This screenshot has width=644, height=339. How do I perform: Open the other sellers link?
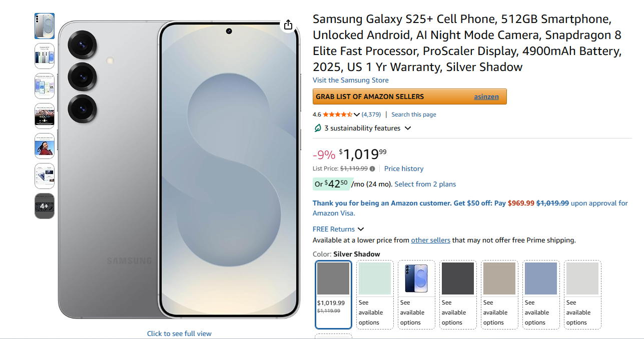[430, 240]
